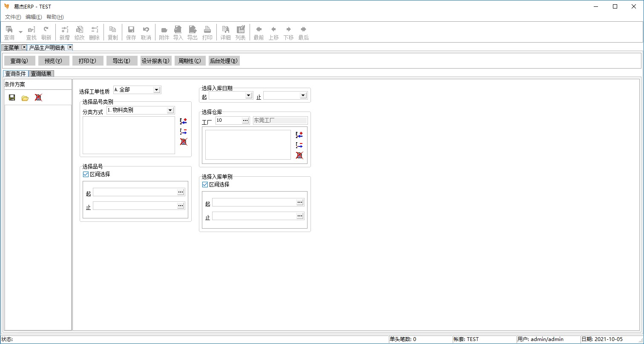This screenshot has height=344, width=644.
Task: Click the 后台处理(B) button
Action: (224, 61)
